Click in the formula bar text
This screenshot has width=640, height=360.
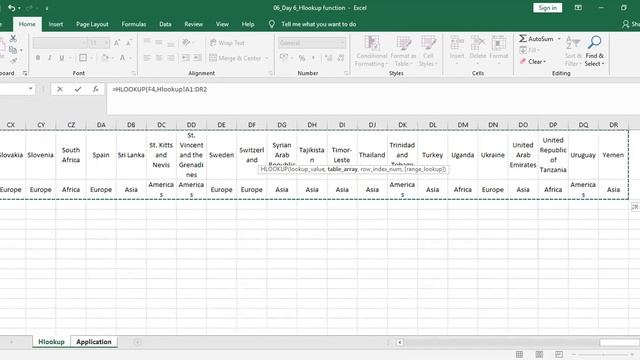pos(160,89)
